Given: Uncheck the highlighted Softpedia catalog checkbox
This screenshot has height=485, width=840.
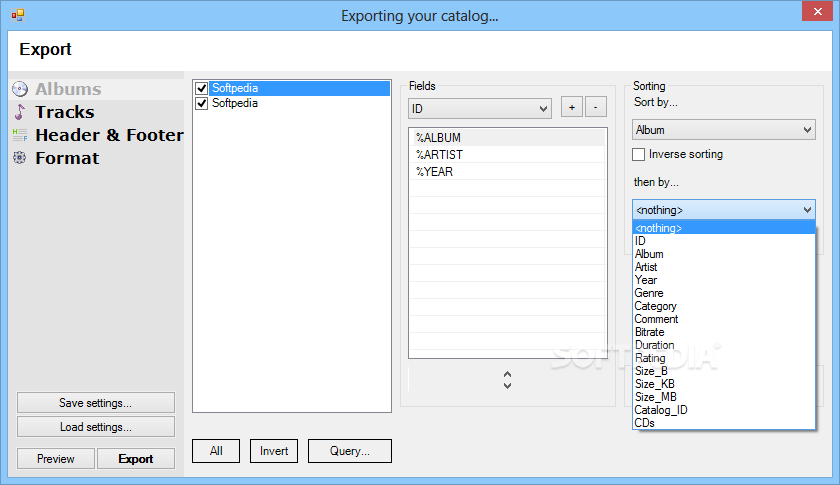Looking at the screenshot, I should click(201, 88).
